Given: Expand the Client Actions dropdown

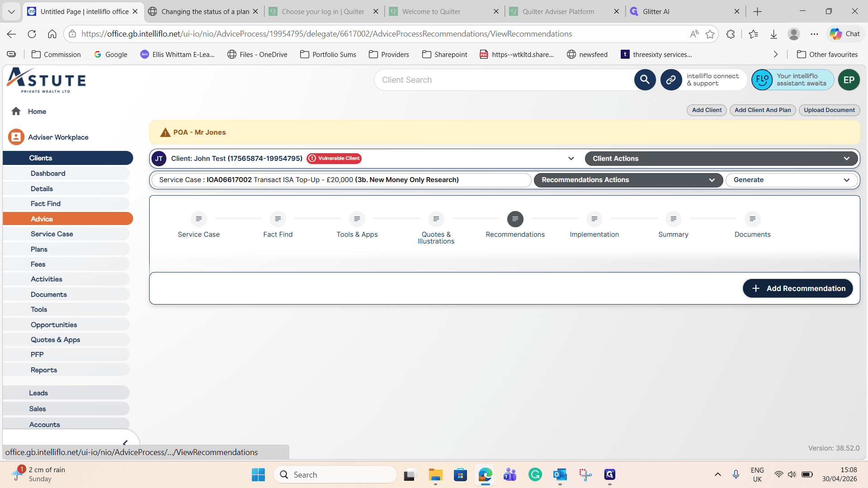Looking at the screenshot, I should coord(722,159).
